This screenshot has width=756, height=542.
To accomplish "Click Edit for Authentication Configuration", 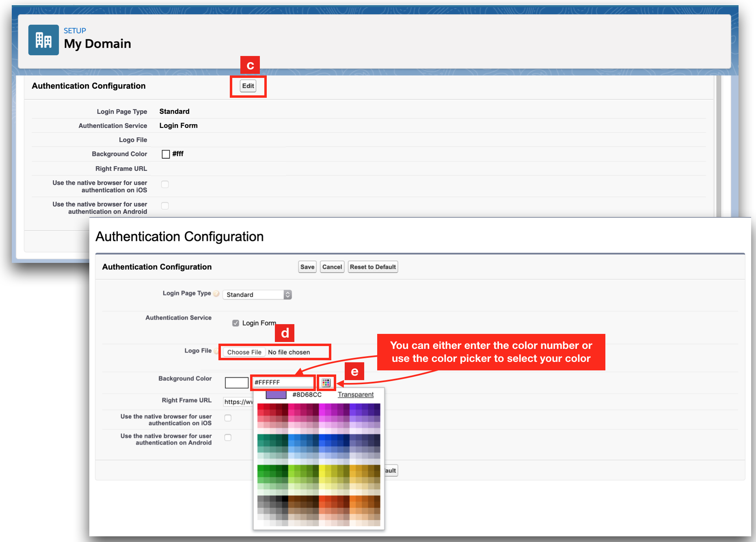I will [248, 86].
